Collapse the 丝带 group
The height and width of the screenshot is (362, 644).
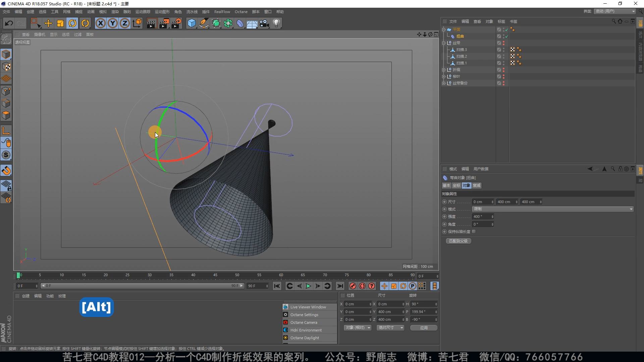tap(444, 43)
